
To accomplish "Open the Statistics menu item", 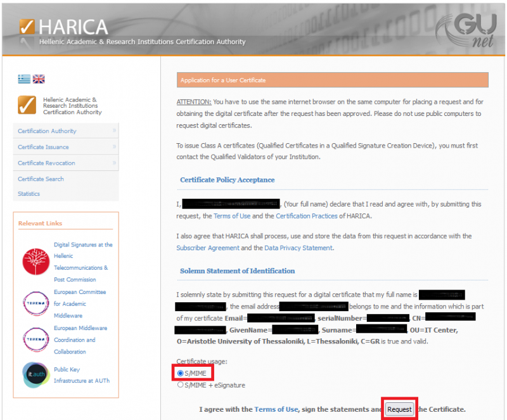I will pyautogui.click(x=29, y=194).
